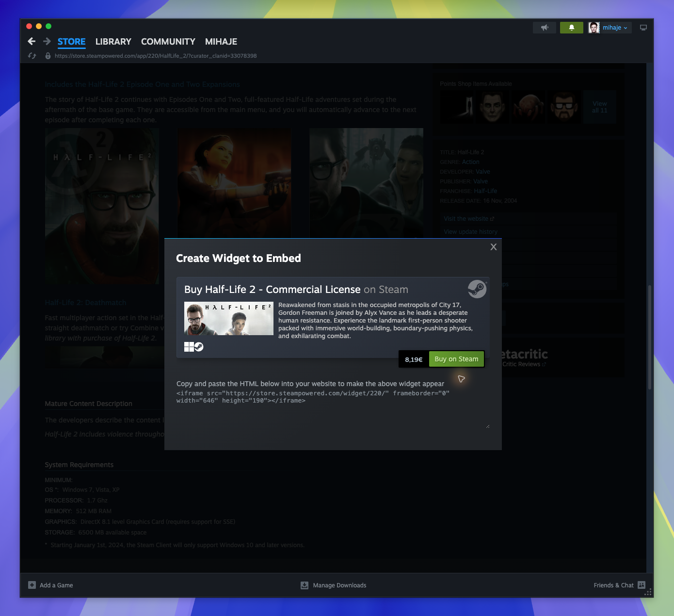Go forward using the forward arrow
674x616 pixels.
pos(47,42)
